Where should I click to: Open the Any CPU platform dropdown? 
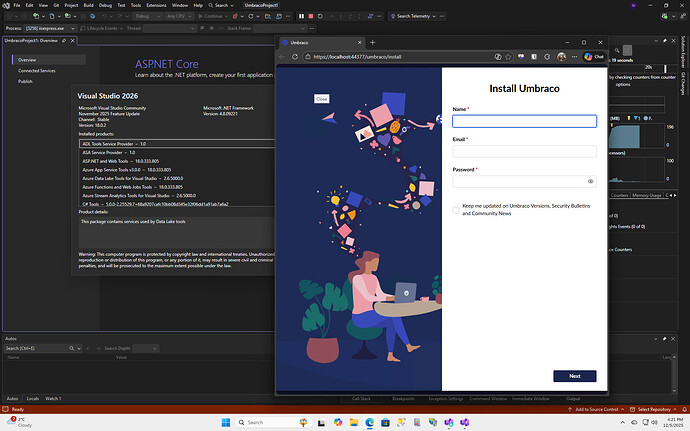[x=180, y=16]
